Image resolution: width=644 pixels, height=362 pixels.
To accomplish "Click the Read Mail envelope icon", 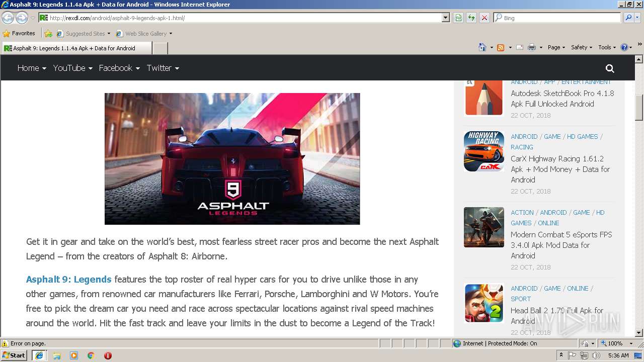I will (x=520, y=47).
